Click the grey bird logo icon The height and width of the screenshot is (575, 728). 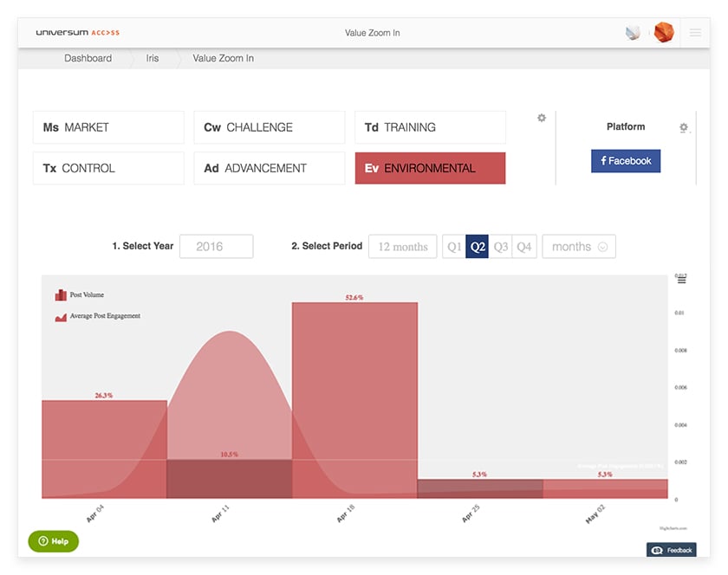[x=633, y=33]
